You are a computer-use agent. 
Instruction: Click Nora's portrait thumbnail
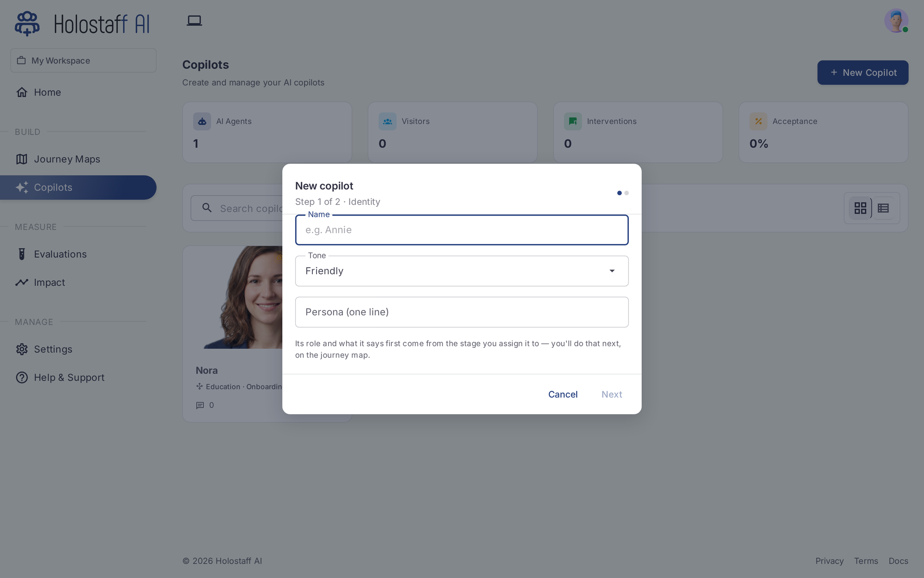tap(243, 297)
